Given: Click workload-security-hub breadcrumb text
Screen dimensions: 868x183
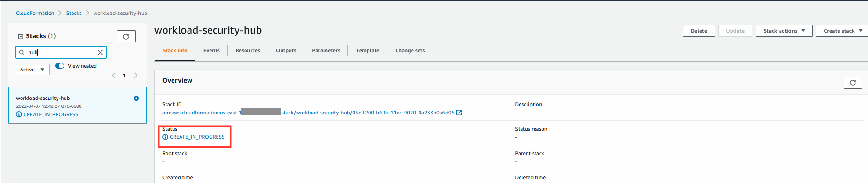Looking at the screenshot, I should point(120,13).
